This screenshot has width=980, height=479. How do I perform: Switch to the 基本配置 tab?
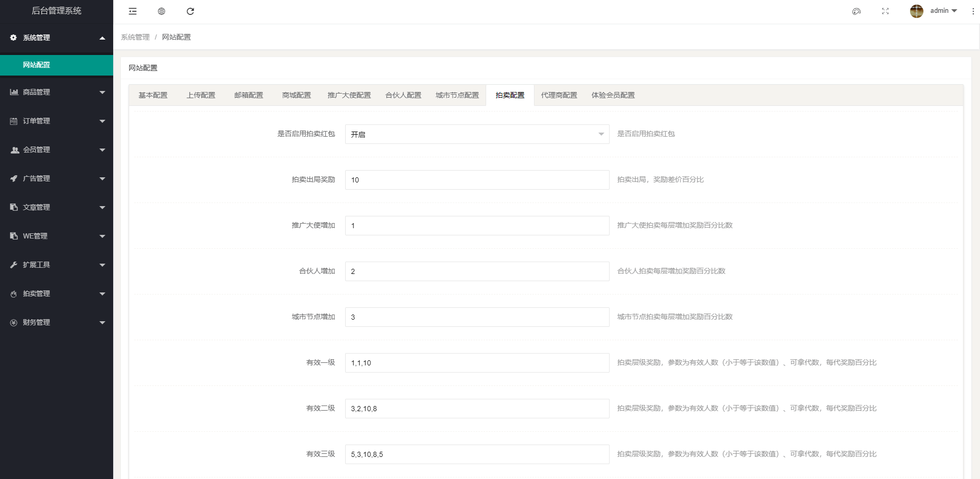tap(153, 95)
